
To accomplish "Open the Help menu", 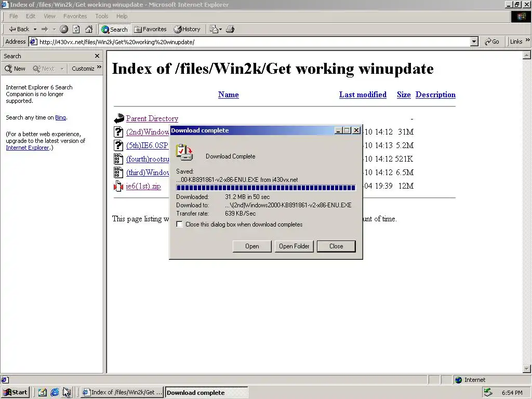I will coord(122,16).
